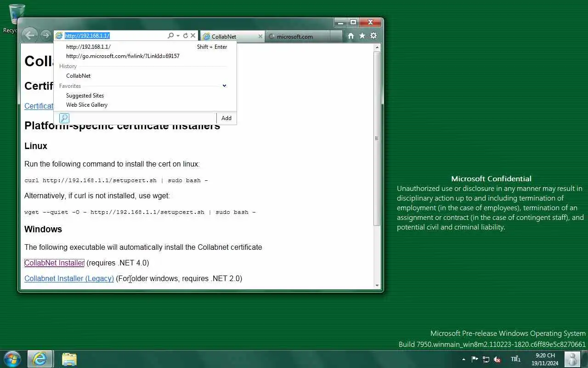Click the search provider magnifier icon in dropdown

coord(64,118)
